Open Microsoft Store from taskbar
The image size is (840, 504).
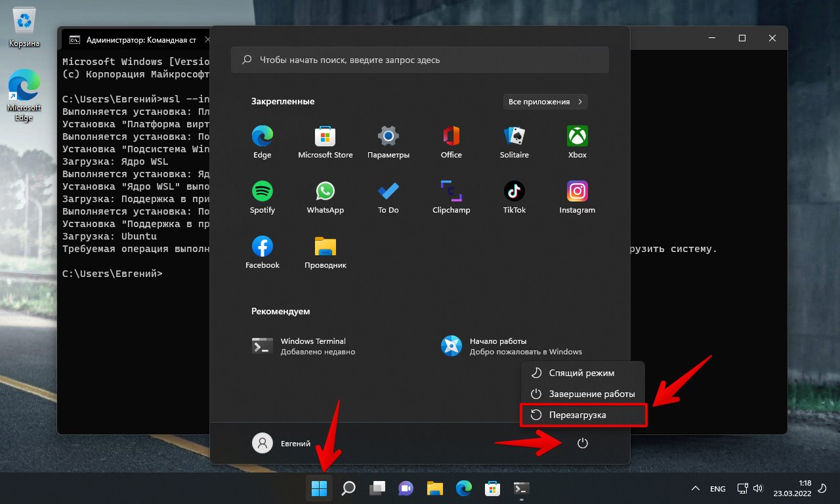coord(493,488)
